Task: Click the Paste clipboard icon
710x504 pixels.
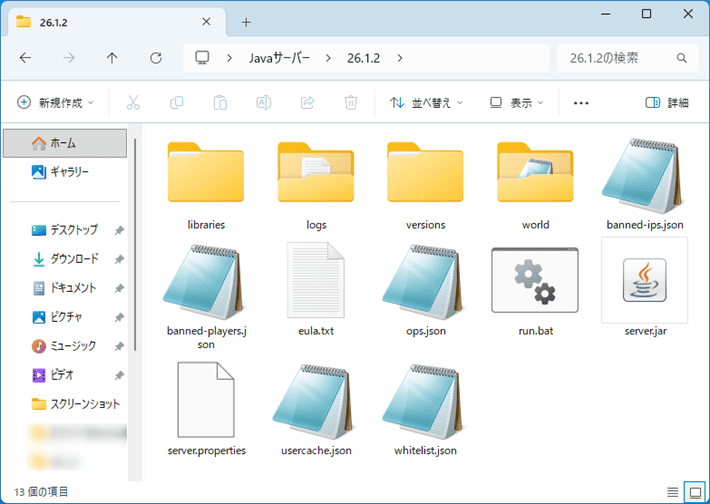Action: (x=220, y=103)
